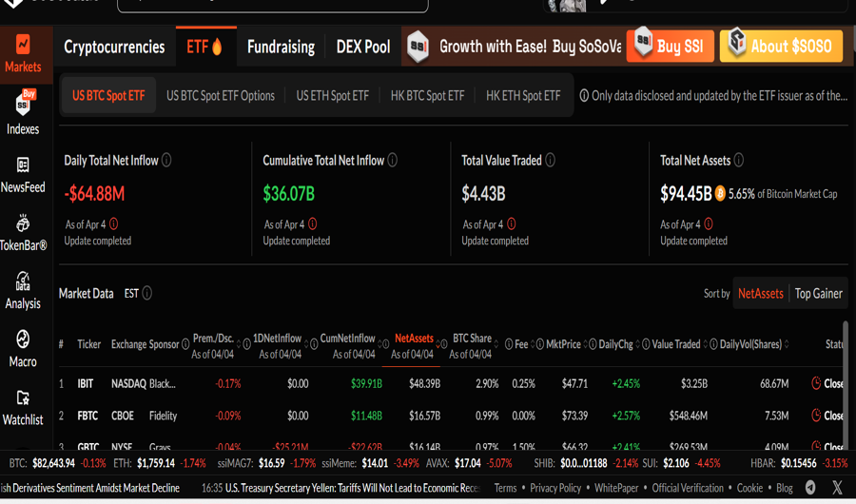
Task: Open the DEX Pool tab
Action: (x=363, y=47)
